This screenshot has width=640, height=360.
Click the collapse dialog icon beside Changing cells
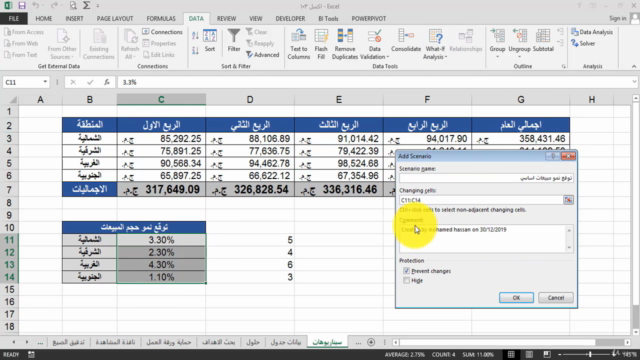coord(568,200)
